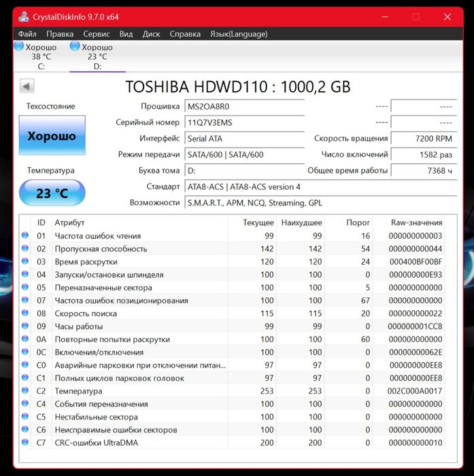Click the CrystalDiskInfo app icon in title bar
Viewport: 474px width, 476px height.
point(23,17)
